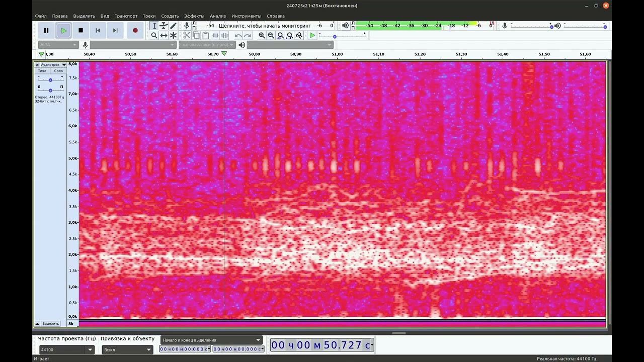This screenshot has height=362, width=644.
Task: Open the Привязка к объекту Выкл dropdown
Action: 127,349
